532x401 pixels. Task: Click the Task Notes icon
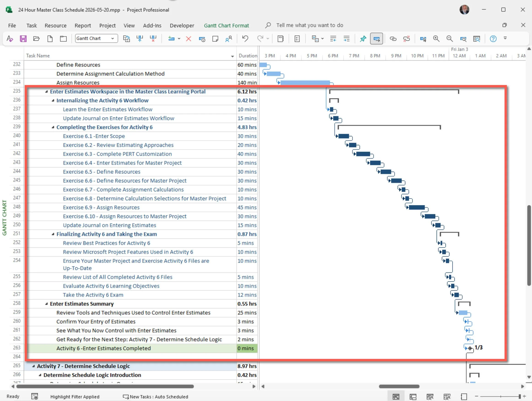215,39
